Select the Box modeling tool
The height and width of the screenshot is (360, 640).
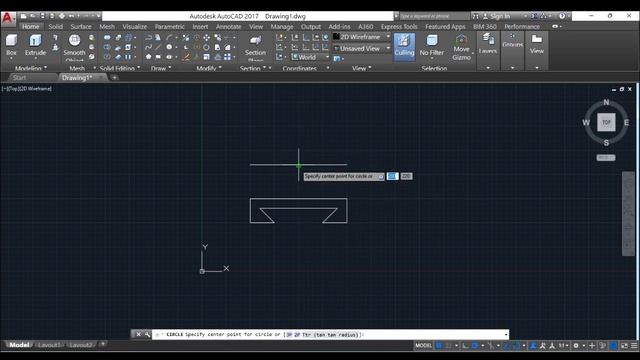pos(11,45)
